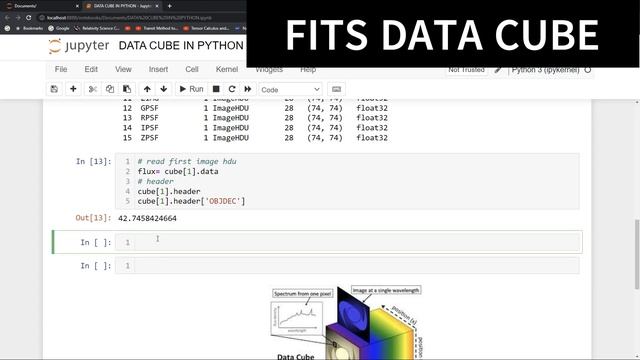The width and height of the screenshot is (640, 360).
Task: Open the Transit Method bookmark
Action: click(x=157, y=29)
